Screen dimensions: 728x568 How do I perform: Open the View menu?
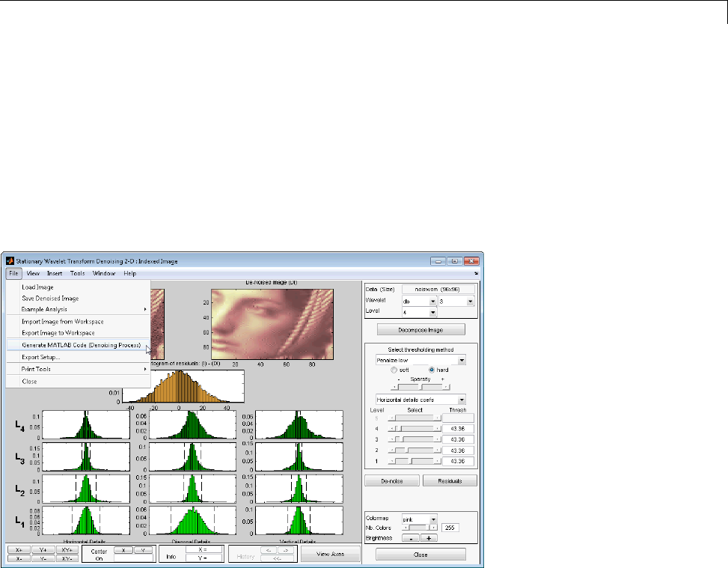pos(32,274)
